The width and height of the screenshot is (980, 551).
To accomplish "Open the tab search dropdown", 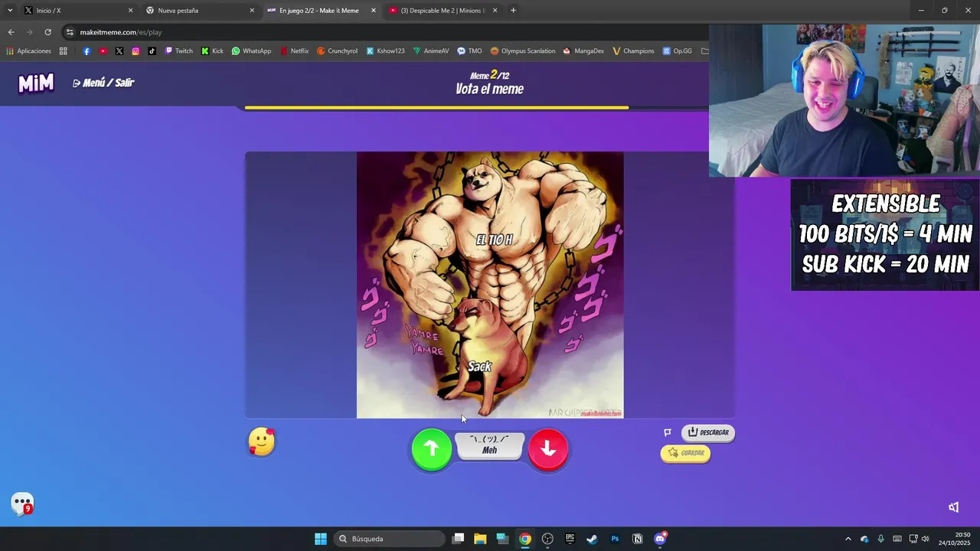I will [x=10, y=11].
